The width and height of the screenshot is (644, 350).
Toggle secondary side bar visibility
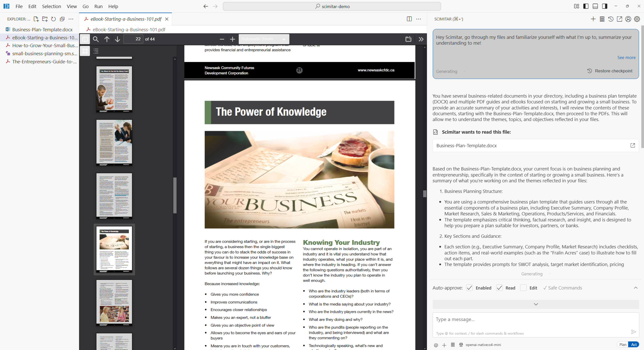(x=605, y=6)
